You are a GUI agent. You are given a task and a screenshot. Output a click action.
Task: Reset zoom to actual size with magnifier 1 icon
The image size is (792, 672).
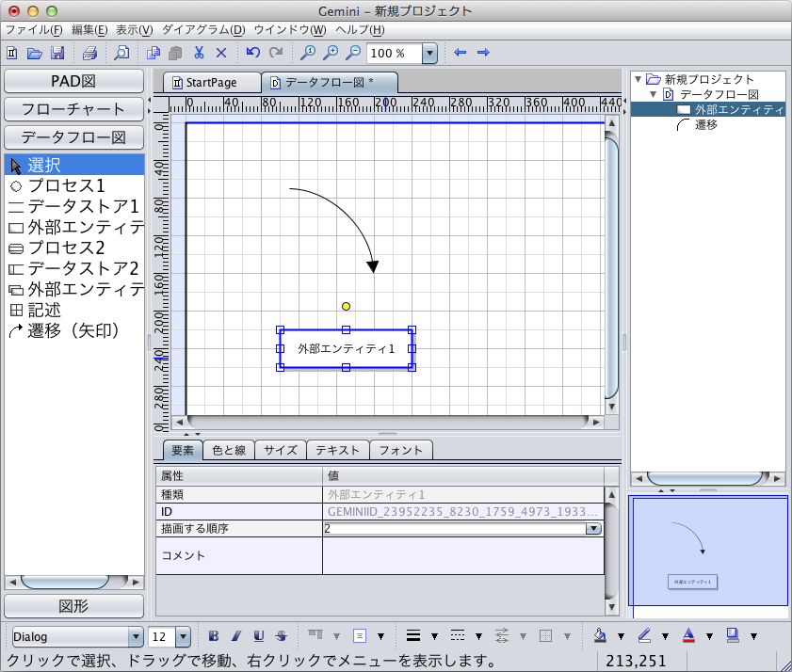coord(308,52)
